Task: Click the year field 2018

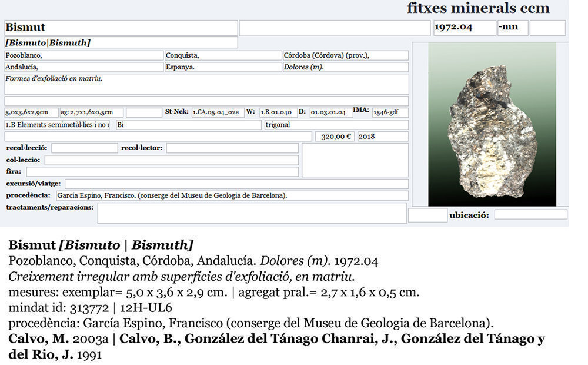Action: [383, 137]
